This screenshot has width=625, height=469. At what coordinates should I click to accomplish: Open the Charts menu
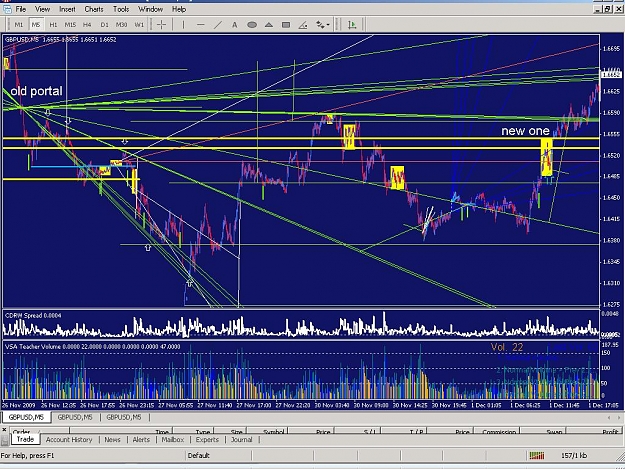point(94,9)
